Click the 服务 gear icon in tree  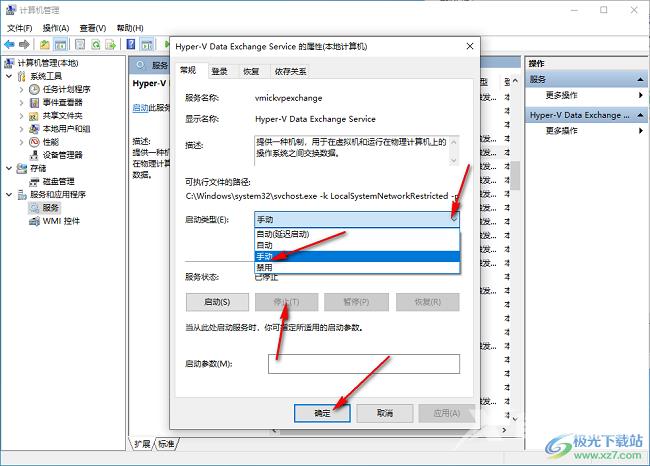click(34, 208)
